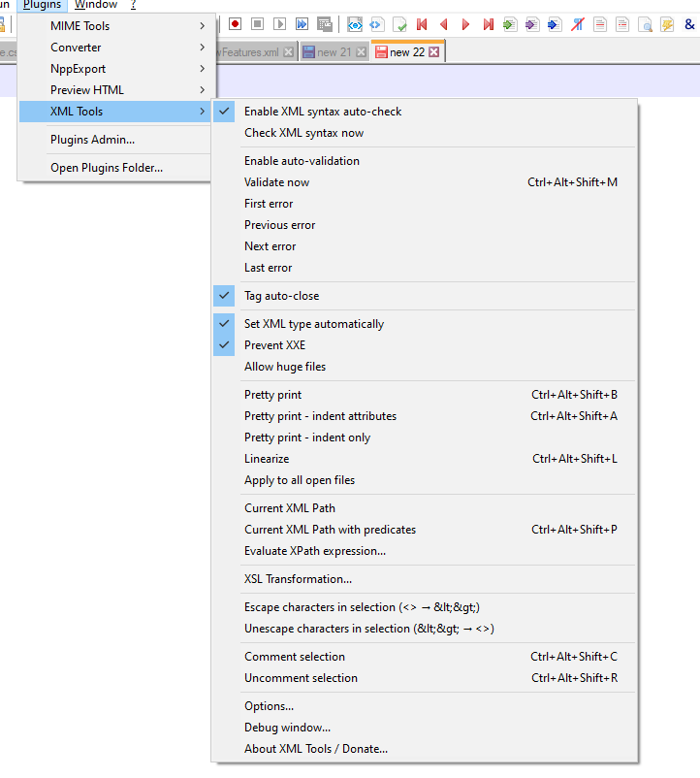
Task: Untick Tag auto-close option
Action: 424,296
